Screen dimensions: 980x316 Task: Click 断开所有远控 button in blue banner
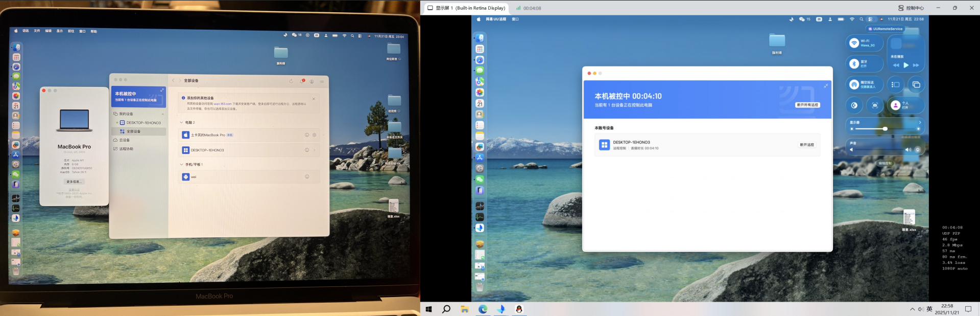tap(807, 105)
